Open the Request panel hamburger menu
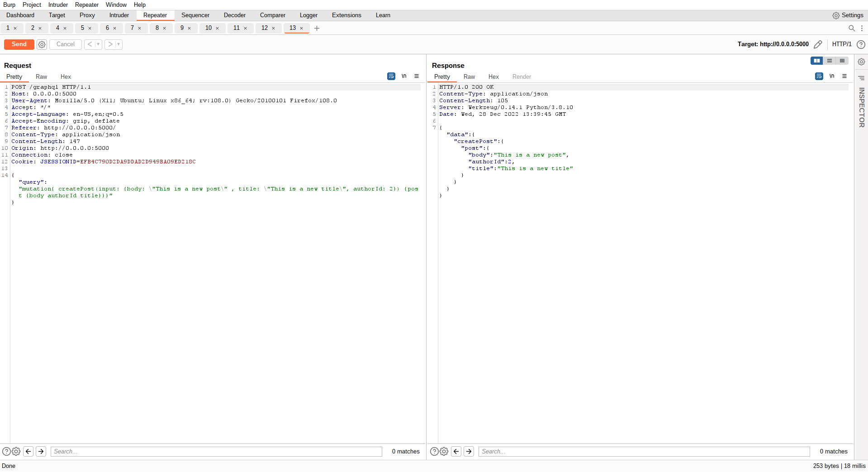The image size is (868, 472). tap(417, 76)
